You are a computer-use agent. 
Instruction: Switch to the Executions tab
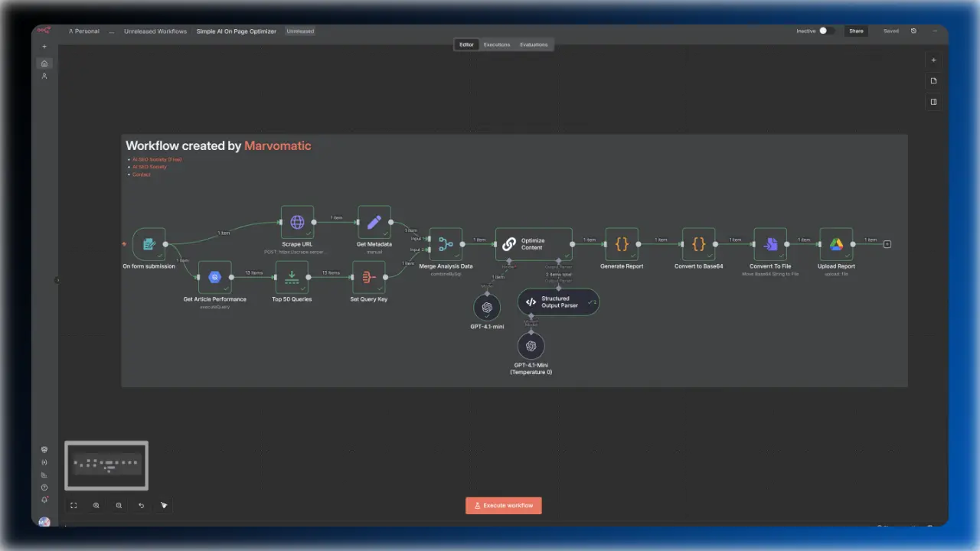click(496, 44)
